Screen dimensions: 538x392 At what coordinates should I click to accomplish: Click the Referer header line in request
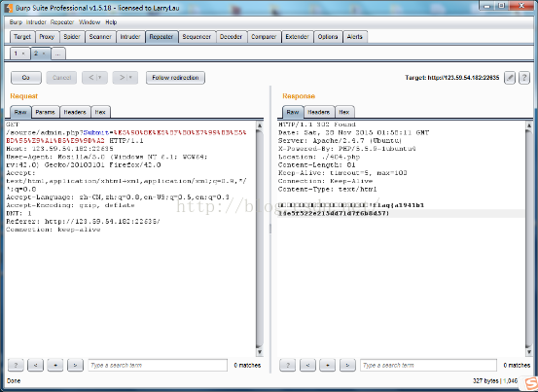coord(83,222)
